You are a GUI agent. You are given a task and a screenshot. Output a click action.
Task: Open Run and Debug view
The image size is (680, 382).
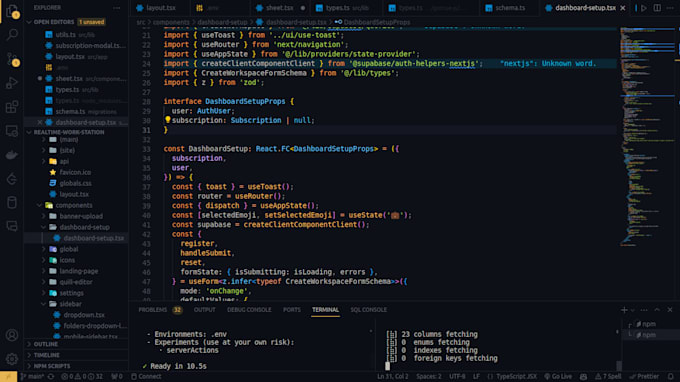click(12, 82)
